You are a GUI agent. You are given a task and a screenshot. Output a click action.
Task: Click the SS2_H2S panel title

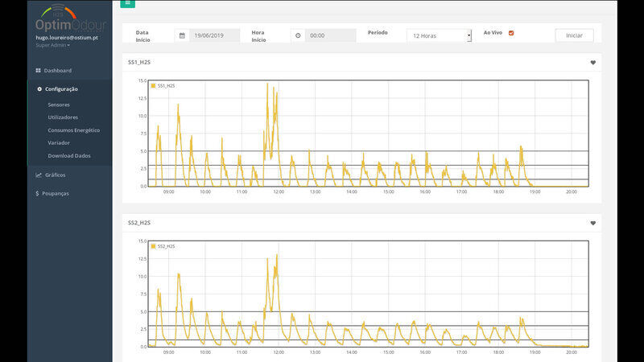pos(139,223)
